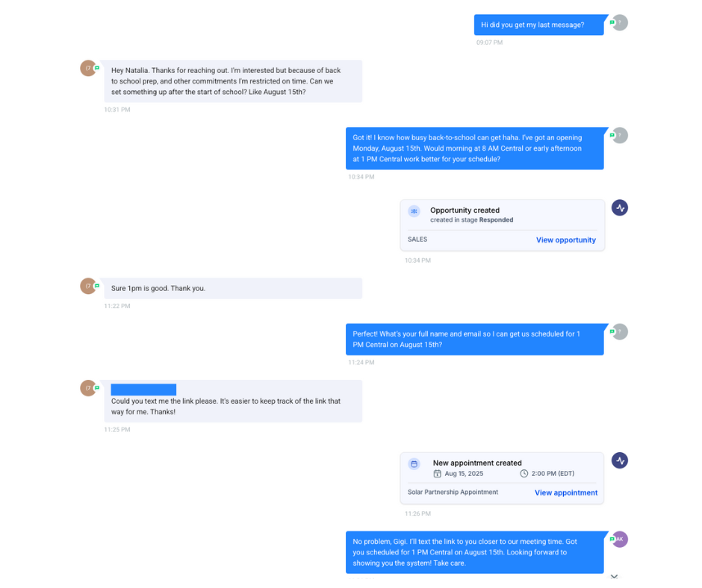The height and width of the screenshot is (588, 702).
Task: Click the sender avatar beside the "Perfect!" message
Action: pyautogui.click(x=620, y=331)
